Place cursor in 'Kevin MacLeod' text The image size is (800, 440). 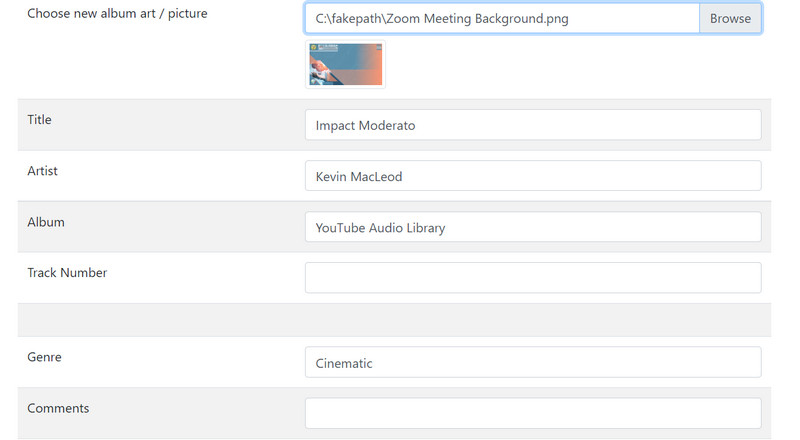pos(359,177)
